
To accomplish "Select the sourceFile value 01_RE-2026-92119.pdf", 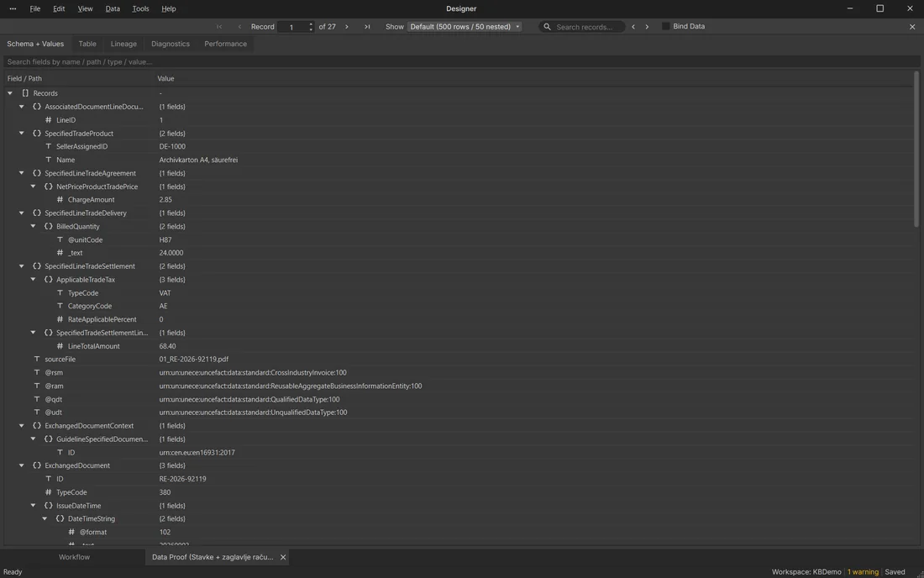I will (x=194, y=359).
